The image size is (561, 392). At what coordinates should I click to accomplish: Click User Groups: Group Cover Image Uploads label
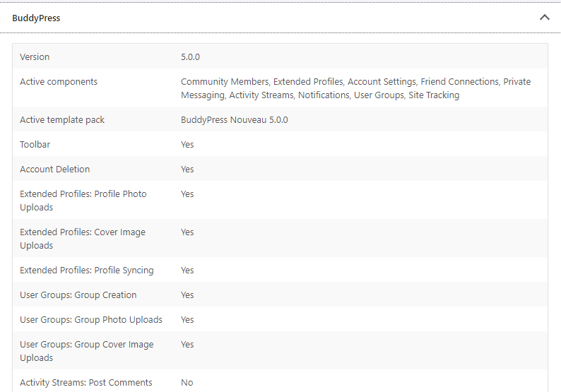click(87, 351)
